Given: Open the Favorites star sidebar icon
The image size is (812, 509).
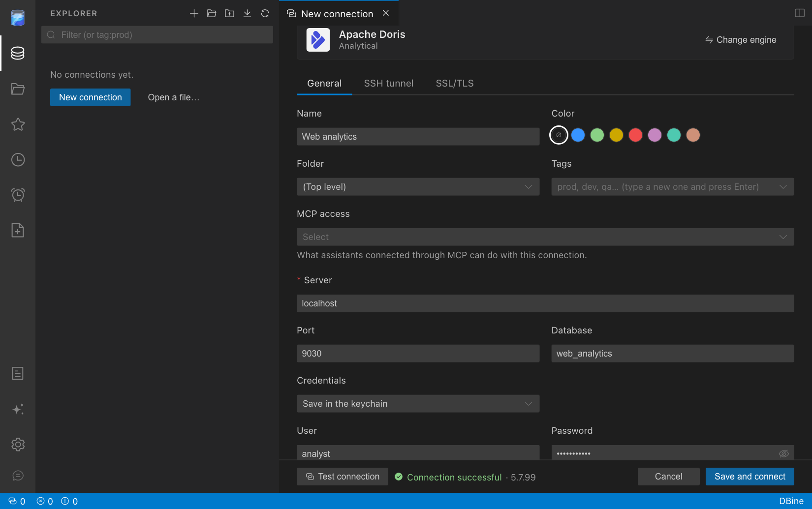Looking at the screenshot, I should point(18,124).
